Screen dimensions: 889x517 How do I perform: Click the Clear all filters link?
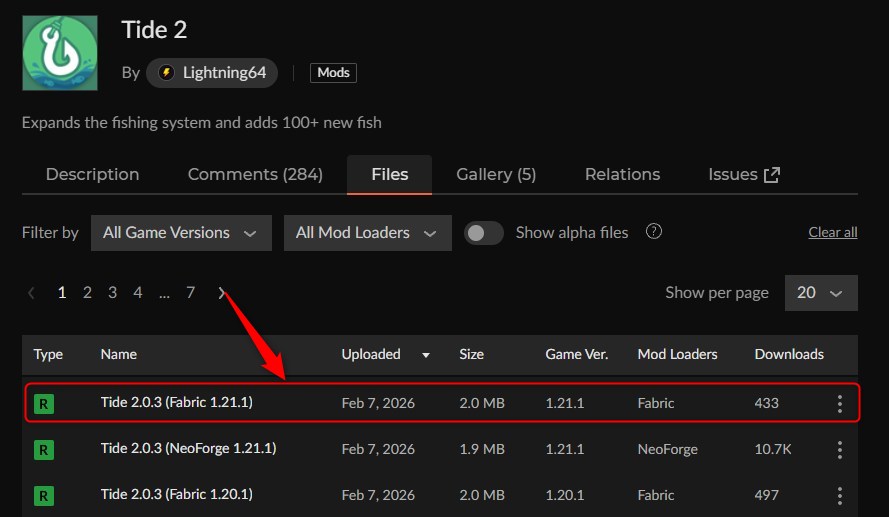point(832,233)
